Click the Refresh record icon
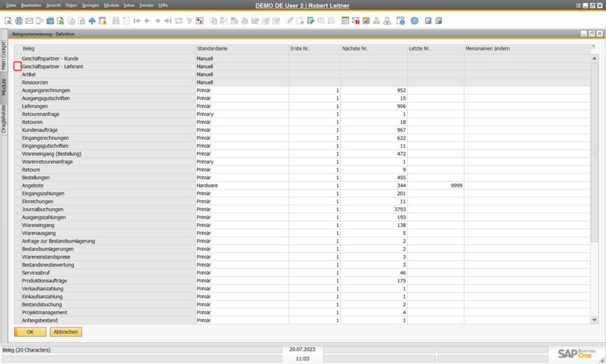 pyautogui.click(x=179, y=21)
